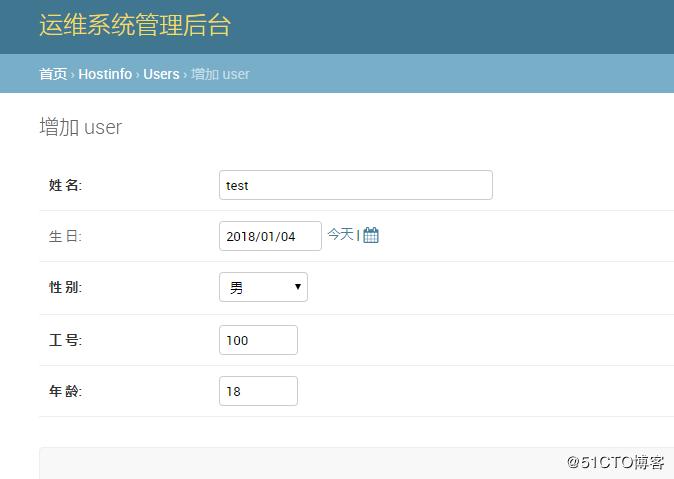Click 增加 user at the breadcrumb end

pos(220,74)
